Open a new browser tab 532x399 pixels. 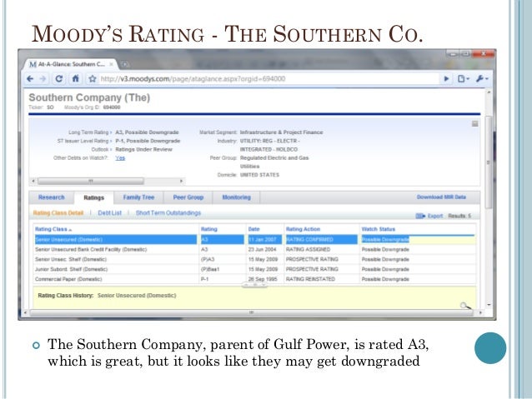[x=125, y=64]
